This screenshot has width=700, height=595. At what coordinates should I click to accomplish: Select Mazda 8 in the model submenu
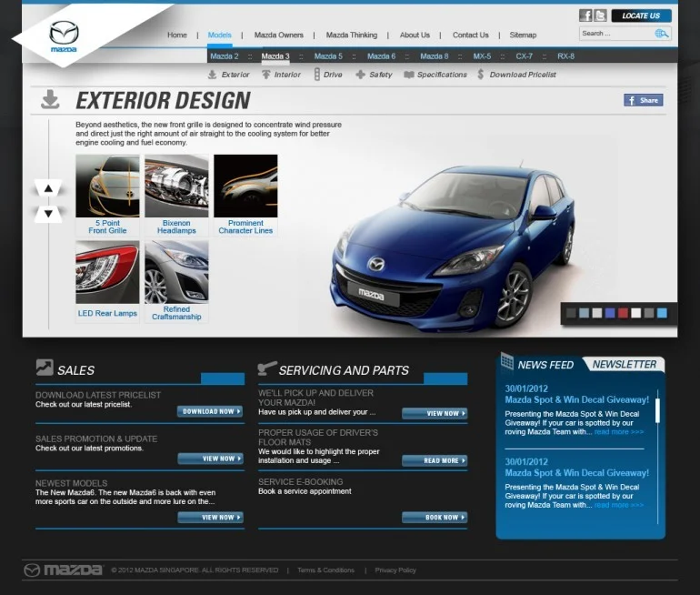tap(434, 56)
